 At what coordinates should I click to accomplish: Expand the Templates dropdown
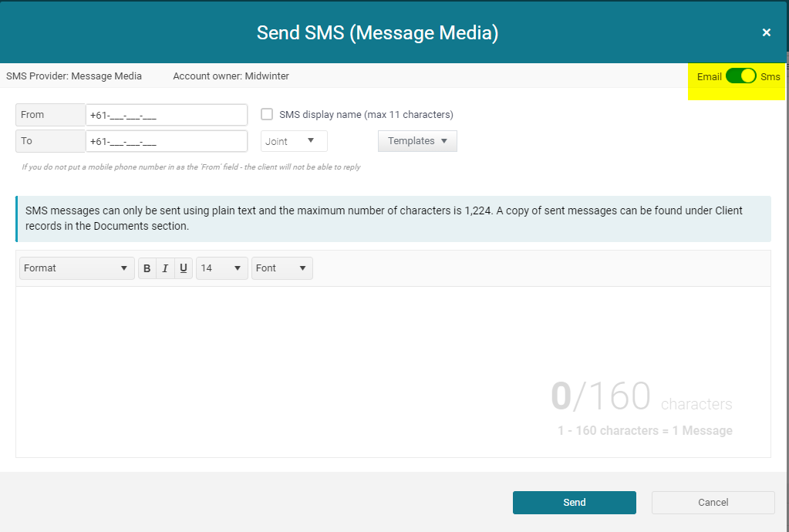click(x=417, y=141)
